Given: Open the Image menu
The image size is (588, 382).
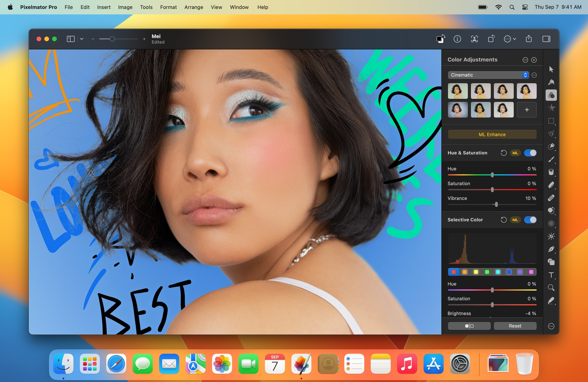Looking at the screenshot, I should coord(125,7).
